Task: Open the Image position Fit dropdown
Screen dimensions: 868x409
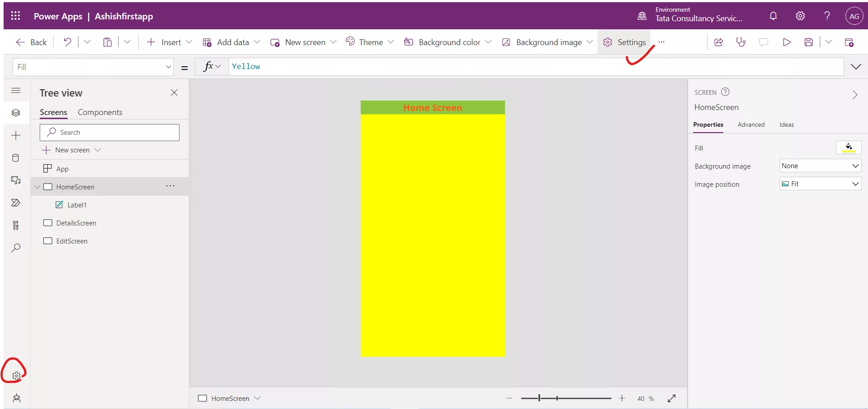Action: (820, 184)
